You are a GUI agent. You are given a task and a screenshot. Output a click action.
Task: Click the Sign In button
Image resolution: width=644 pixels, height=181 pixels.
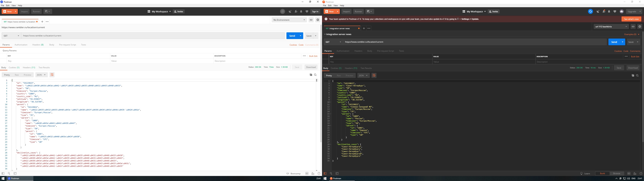click(x=315, y=12)
